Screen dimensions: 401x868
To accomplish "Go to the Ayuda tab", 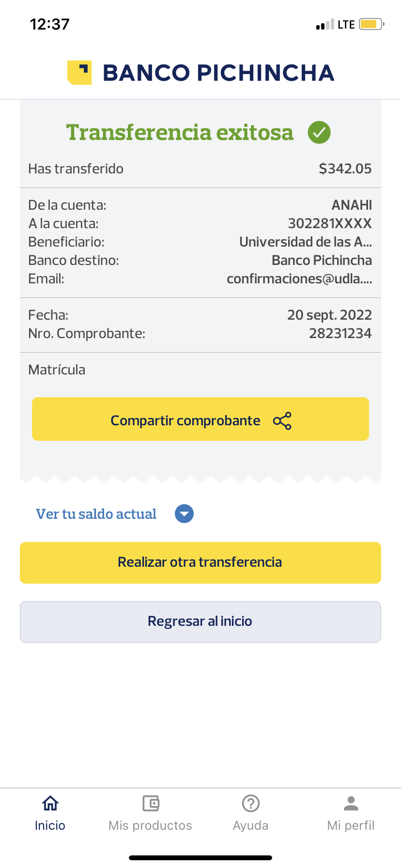I will (250, 825).
